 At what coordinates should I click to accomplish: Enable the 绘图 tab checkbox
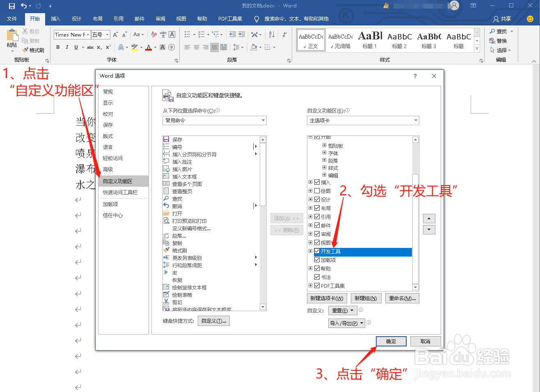317,191
